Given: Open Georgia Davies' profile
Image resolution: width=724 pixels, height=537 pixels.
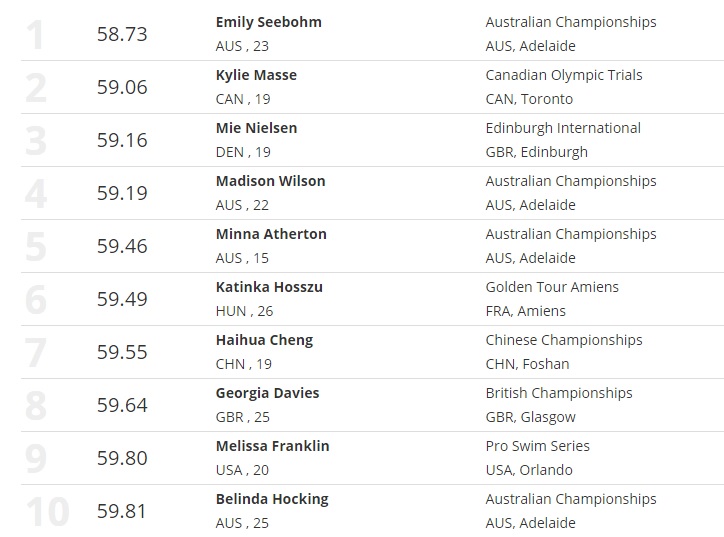Looking at the screenshot, I should [x=267, y=393].
